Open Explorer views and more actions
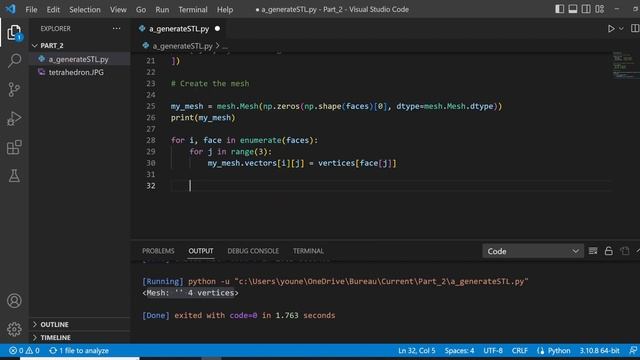 coord(116,29)
